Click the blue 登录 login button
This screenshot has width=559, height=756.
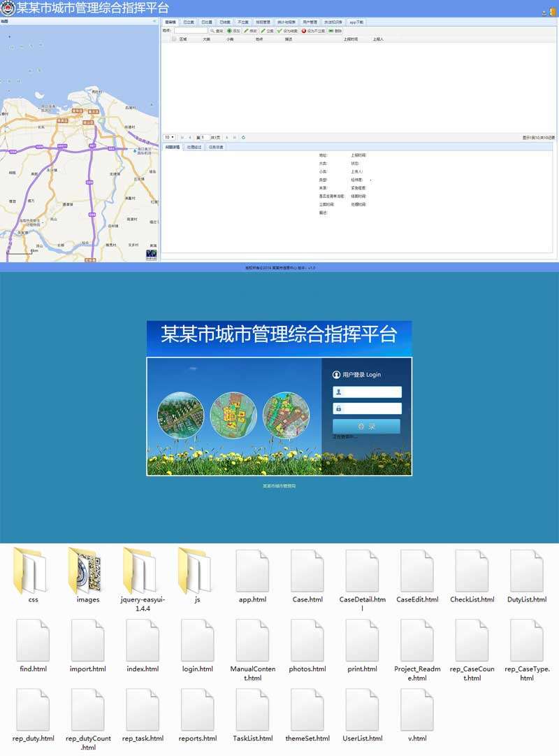(x=367, y=426)
